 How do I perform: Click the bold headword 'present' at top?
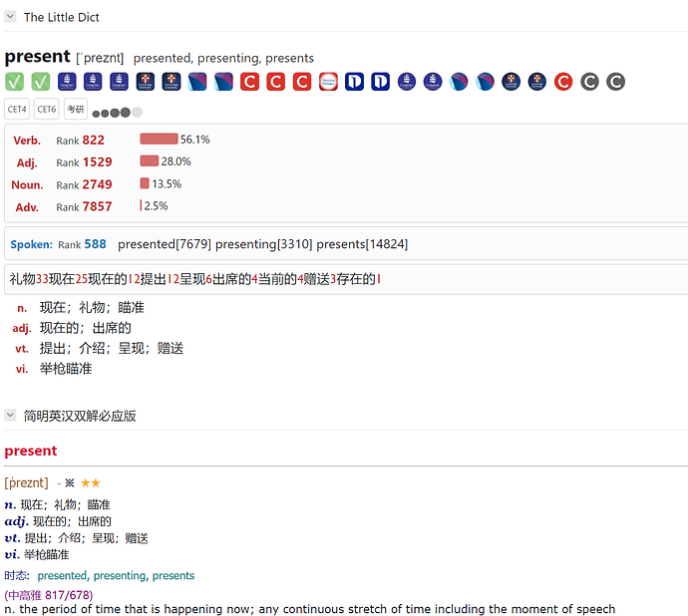[x=37, y=57]
